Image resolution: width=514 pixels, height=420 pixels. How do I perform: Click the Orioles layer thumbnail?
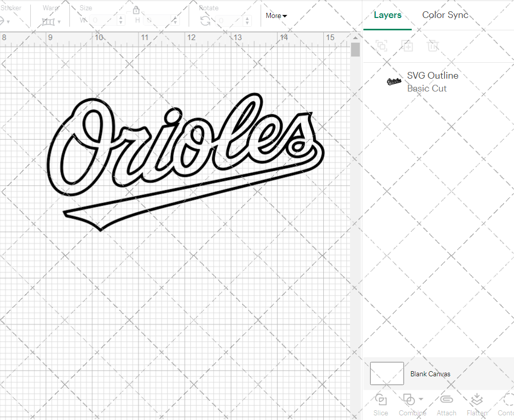tap(393, 82)
